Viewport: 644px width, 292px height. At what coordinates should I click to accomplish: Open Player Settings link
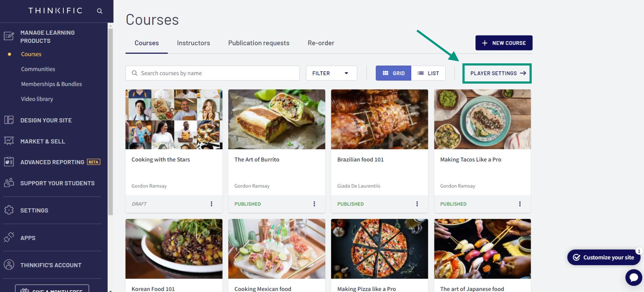click(497, 73)
